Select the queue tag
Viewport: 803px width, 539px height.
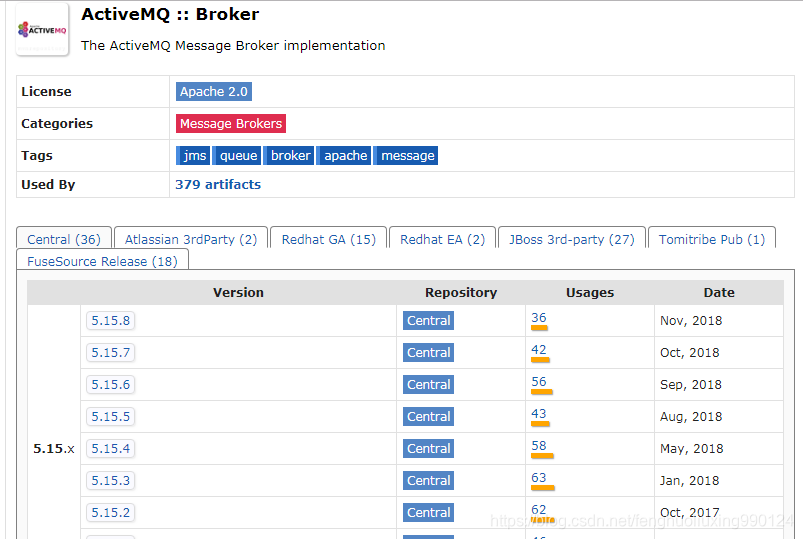(237, 156)
